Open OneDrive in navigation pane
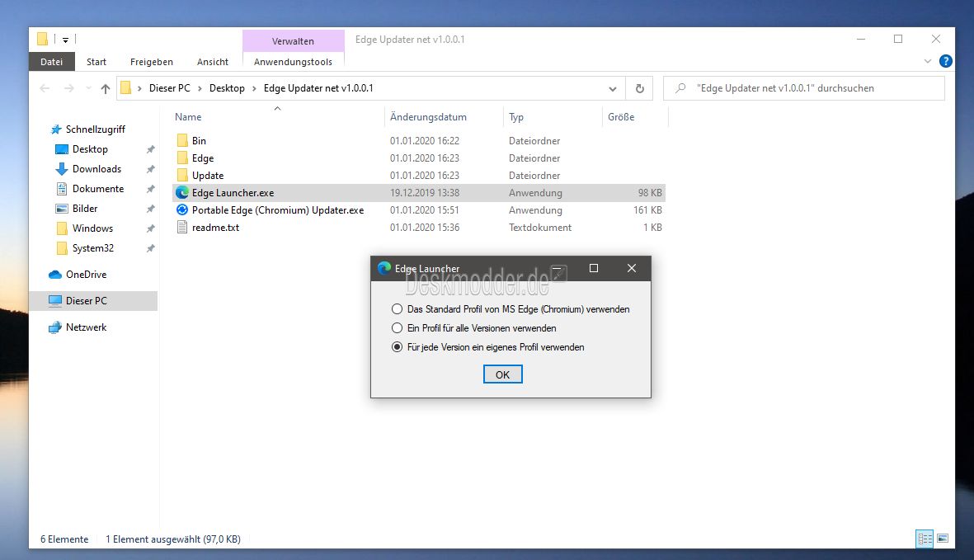The width and height of the screenshot is (974, 560). pos(87,275)
